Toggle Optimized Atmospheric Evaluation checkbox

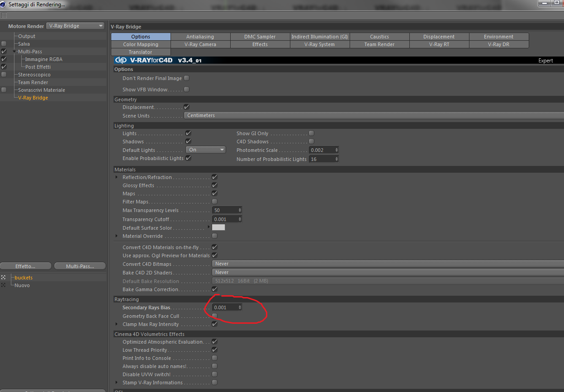(x=214, y=342)
